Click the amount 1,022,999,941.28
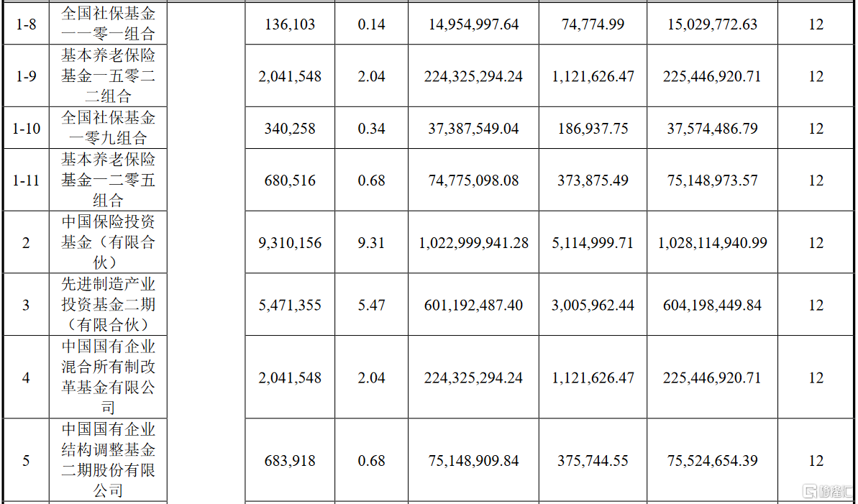 pyautogui.click(x=473, y=243)
